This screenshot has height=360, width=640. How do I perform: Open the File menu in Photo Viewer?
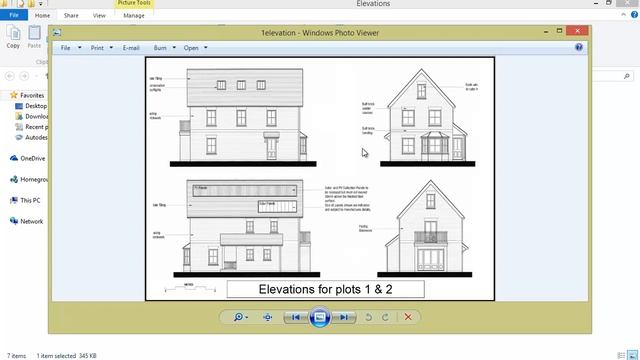pos(65,48)
